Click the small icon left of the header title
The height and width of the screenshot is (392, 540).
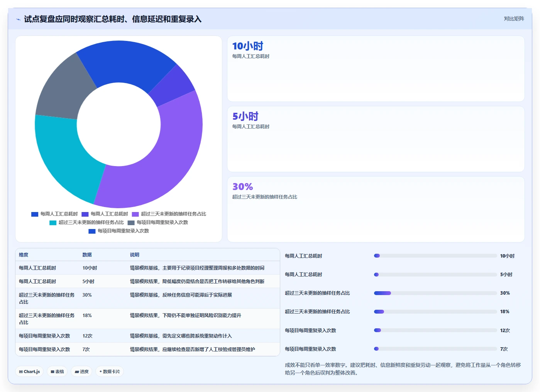click(x=18, y=19)
